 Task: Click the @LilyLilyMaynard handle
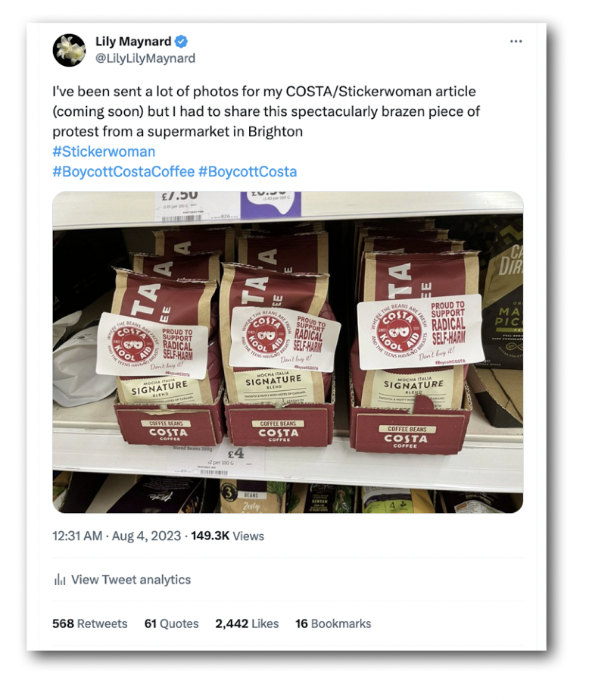coord(145,58)
